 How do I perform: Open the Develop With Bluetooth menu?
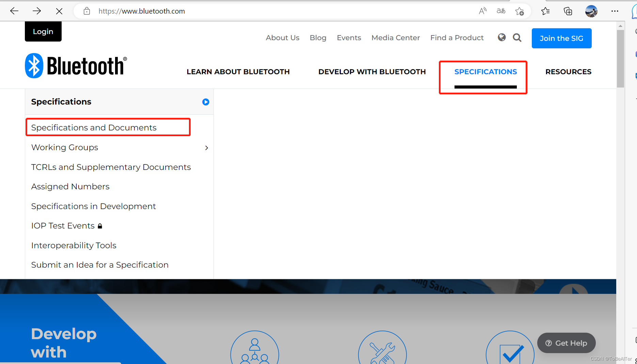[x=372, y=72]
